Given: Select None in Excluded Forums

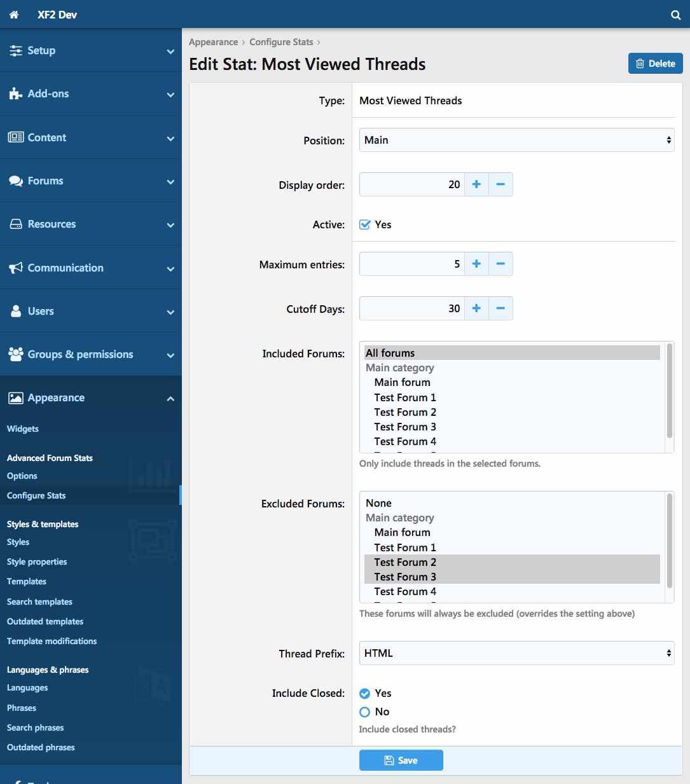Looking at the screenshot, I should point(512,503).
